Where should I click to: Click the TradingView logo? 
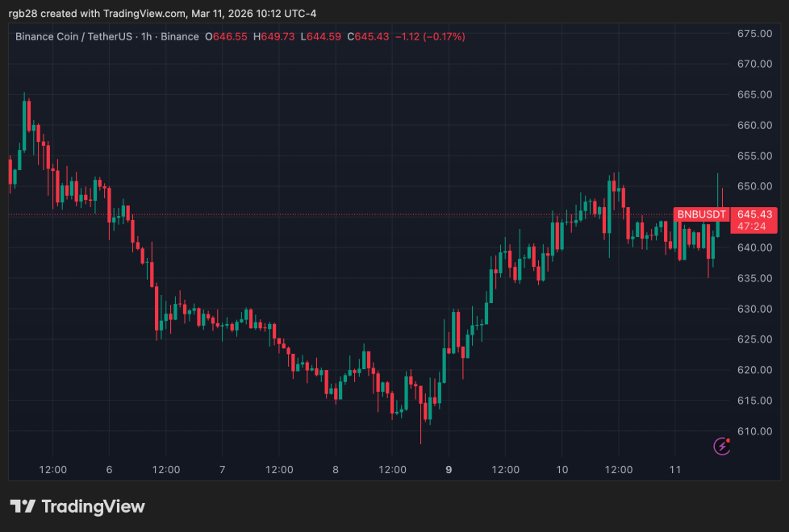pyautogui.click(x=77, y=507)
